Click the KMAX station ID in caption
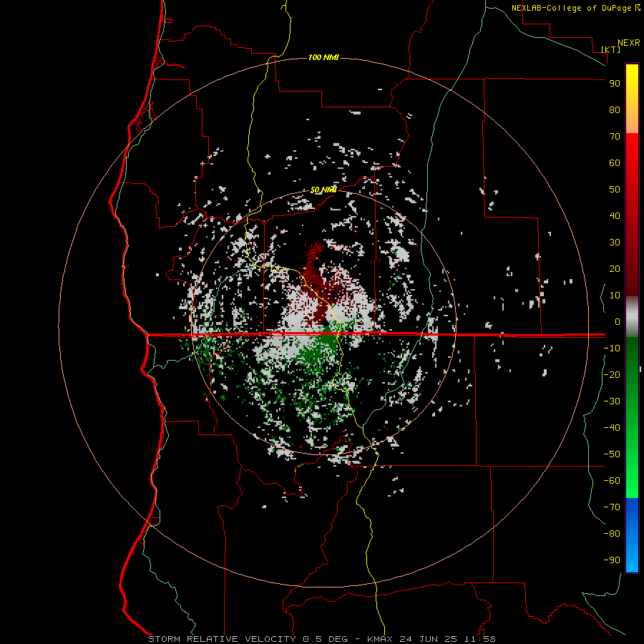 pyautogui.click(x=379, y=639)
